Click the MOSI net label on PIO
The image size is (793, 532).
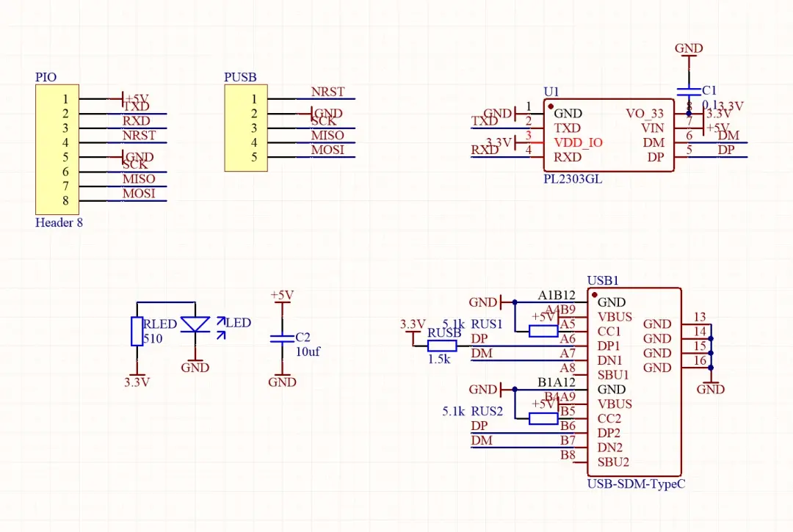[139, 194]
